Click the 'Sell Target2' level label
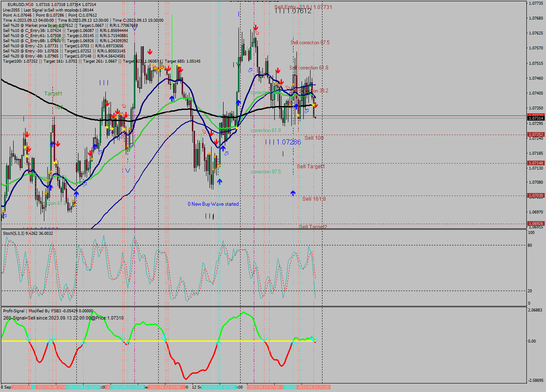This screenshot has height=392, width=546. pos(313,227)
